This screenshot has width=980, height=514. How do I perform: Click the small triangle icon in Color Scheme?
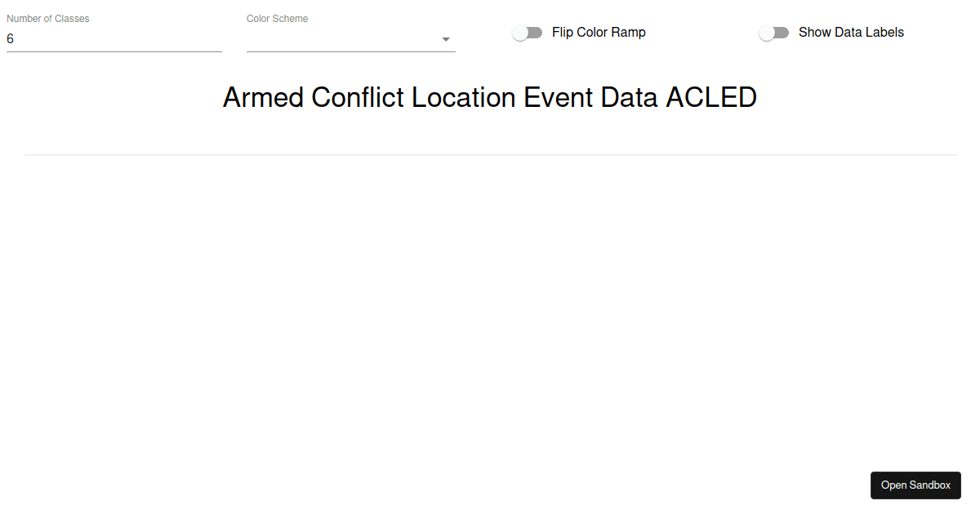point(446,39)
